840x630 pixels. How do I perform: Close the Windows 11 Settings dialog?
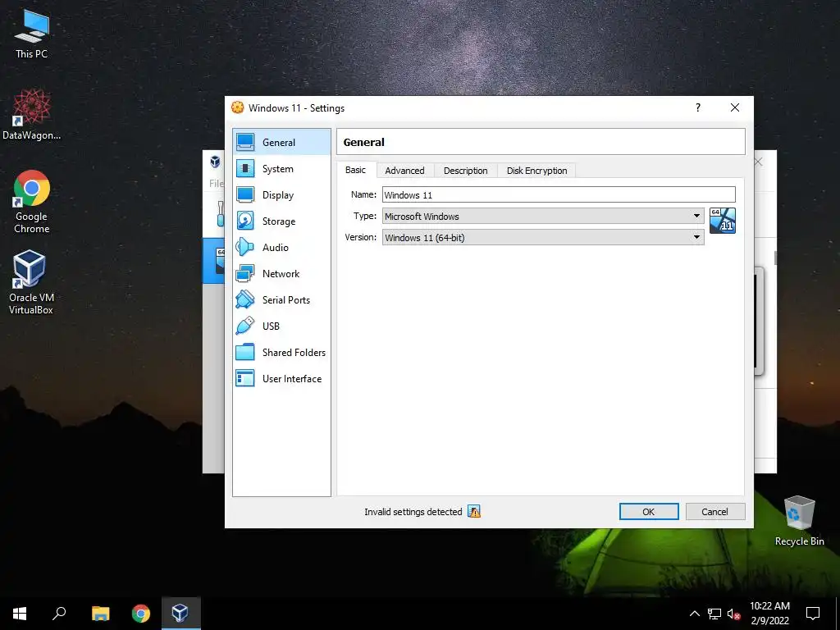[735, 107]
